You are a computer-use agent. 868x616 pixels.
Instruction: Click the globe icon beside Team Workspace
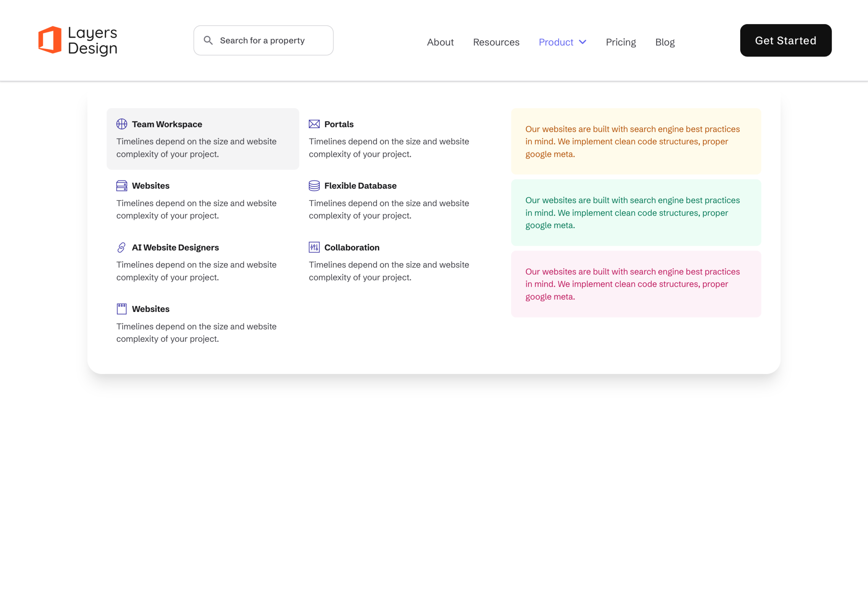121,124
